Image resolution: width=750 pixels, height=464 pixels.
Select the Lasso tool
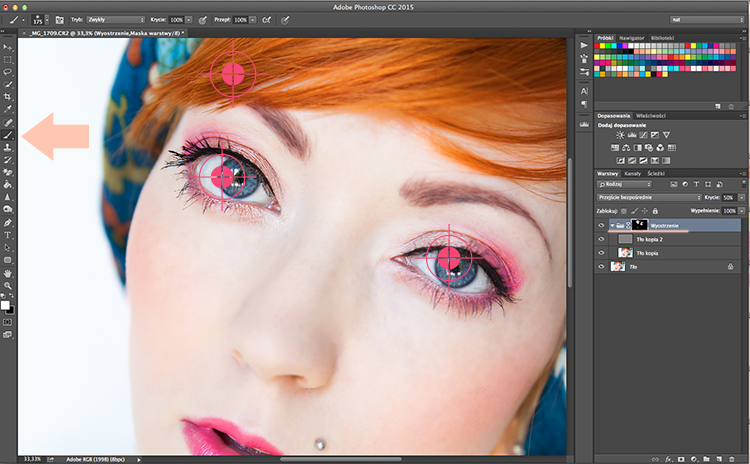click(8, 72)
